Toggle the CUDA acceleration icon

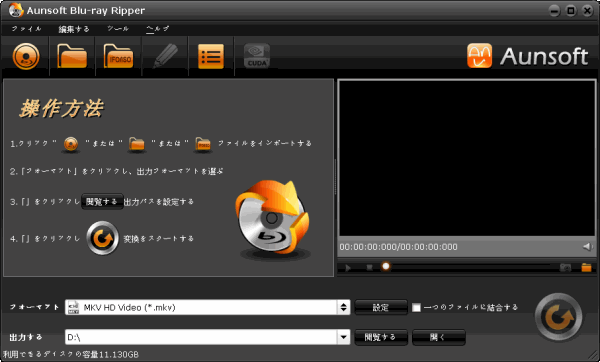[257, 56]
